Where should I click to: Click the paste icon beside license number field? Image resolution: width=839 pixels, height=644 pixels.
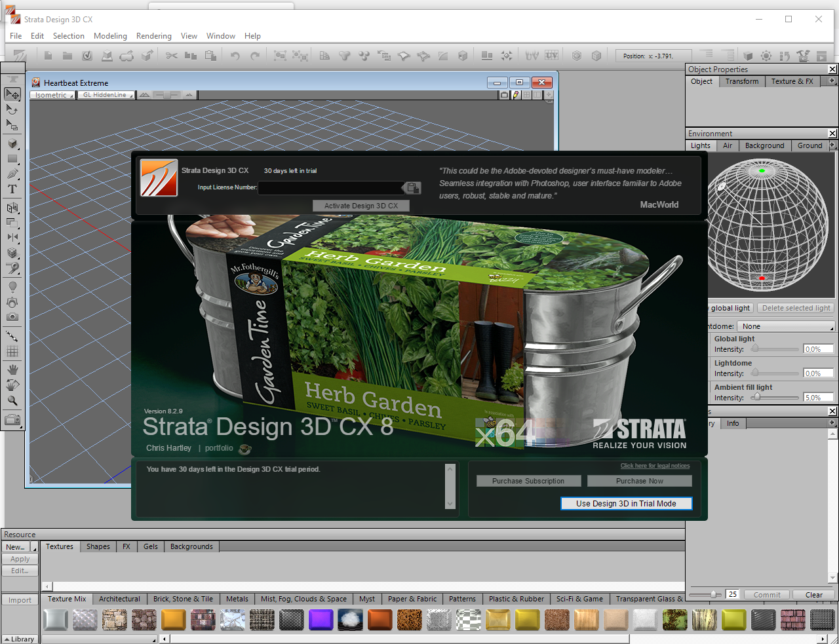[x=412, y=188]
